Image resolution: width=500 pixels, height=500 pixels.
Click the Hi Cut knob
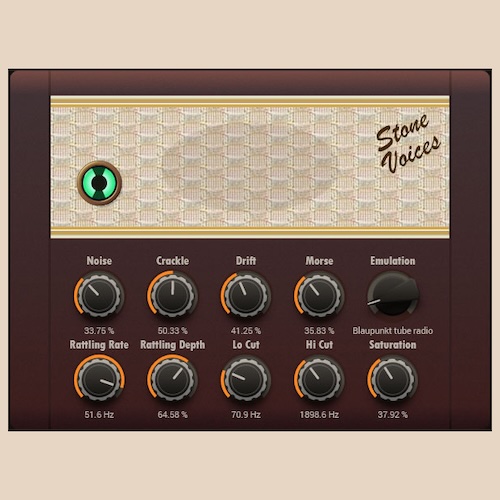pyautogui.click(x=319, y=379)
